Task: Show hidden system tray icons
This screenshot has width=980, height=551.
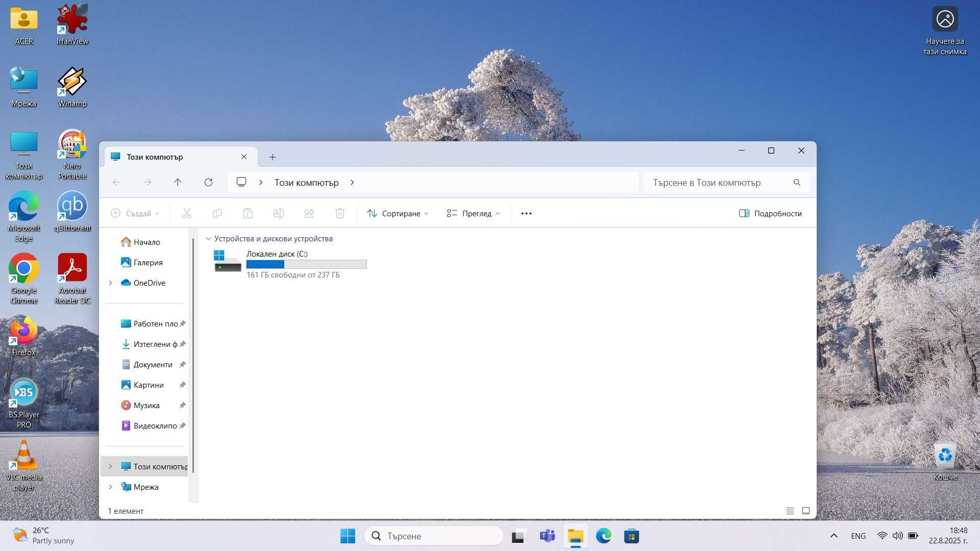Action: point(834,536)
